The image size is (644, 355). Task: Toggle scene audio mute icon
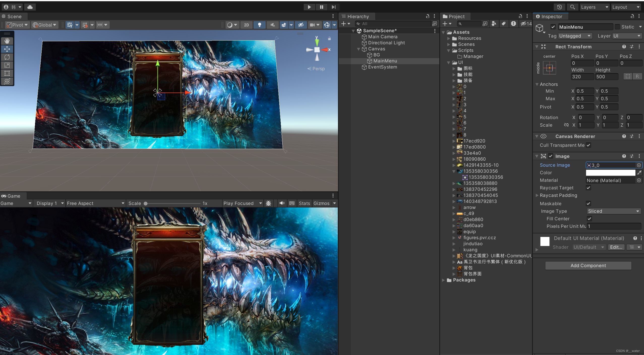pos(272,25)
